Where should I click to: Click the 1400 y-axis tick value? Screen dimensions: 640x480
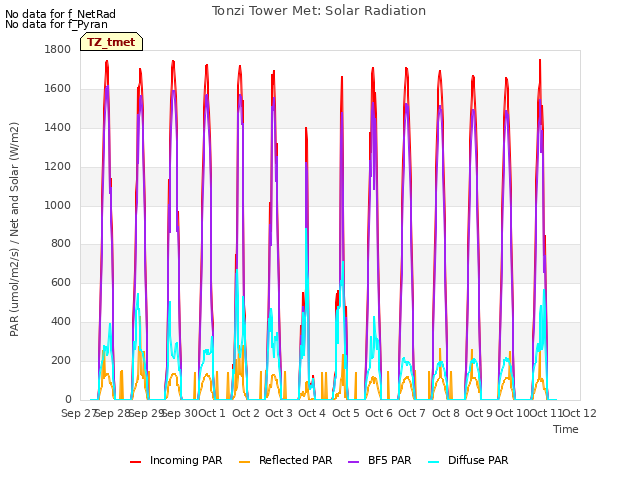tap(58, 127)
